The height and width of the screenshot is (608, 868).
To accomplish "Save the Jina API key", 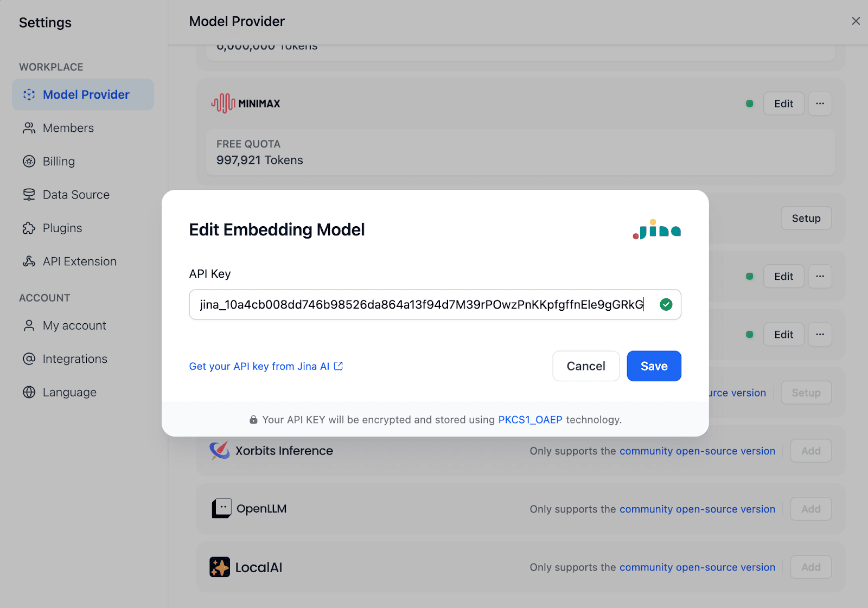I will [654, 366].
